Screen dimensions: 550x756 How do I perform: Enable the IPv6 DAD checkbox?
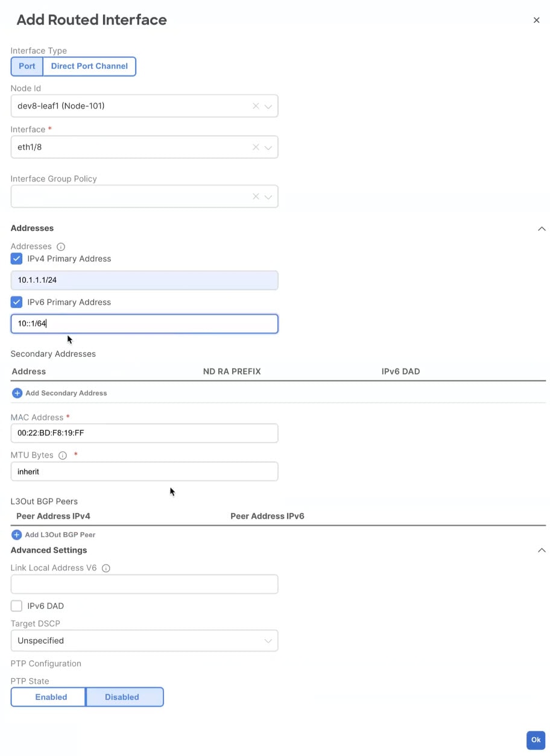[x=17, y=606]
